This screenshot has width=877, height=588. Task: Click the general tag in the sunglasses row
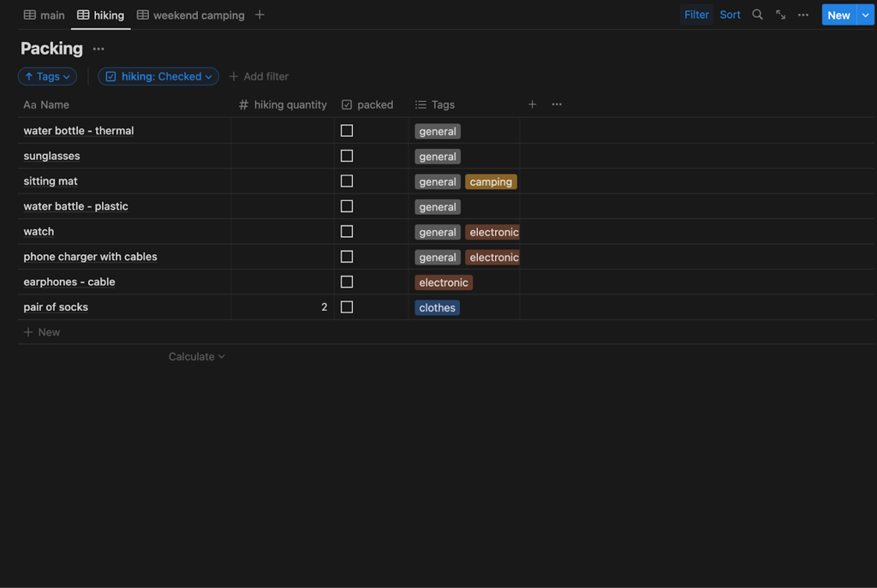438,157
